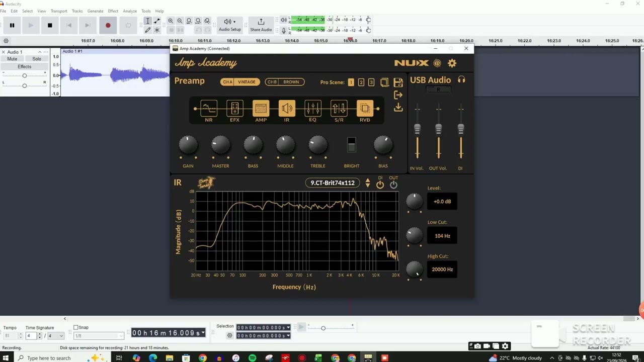644x362 pixels.
Task: Stop the recording in Audacity
Action: pyautogui.click(x=50, y=25)
